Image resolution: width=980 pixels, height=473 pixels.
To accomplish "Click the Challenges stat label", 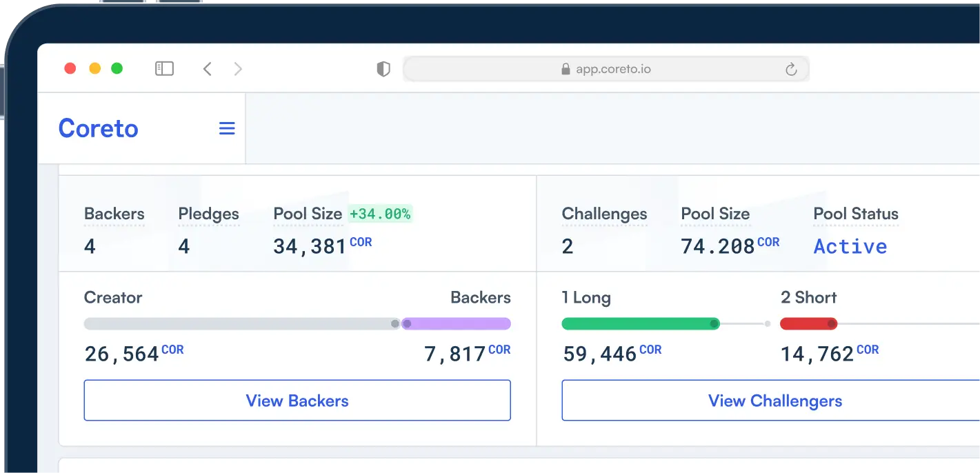I will [x=604, y=214].
